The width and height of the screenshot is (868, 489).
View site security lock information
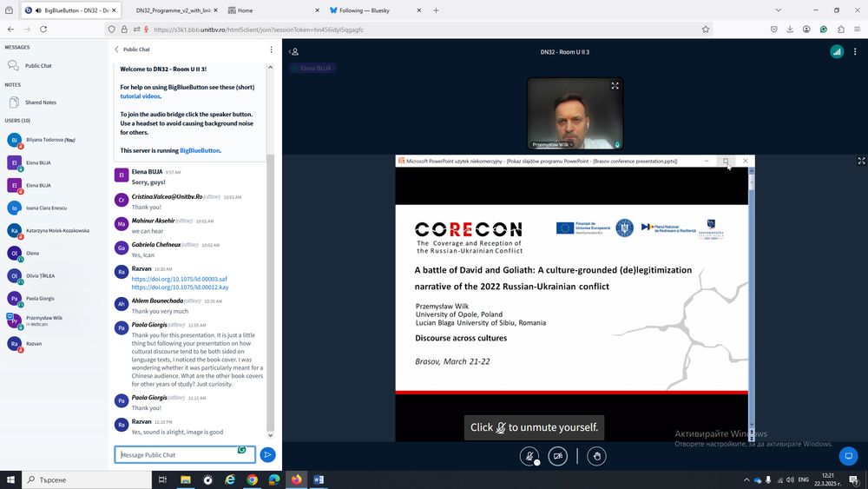[x=124, y=30]
